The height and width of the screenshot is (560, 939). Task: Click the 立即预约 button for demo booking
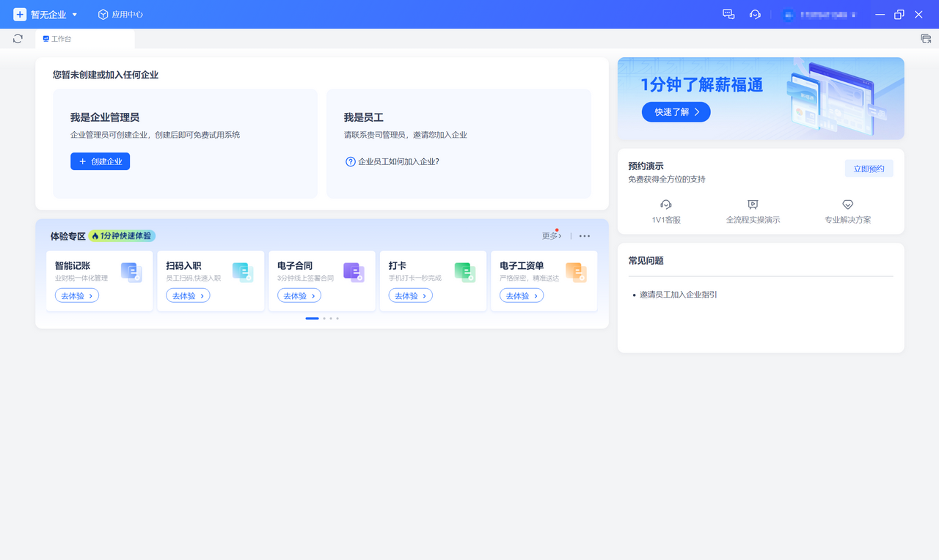pyautogui.click(x=869, y=168)
